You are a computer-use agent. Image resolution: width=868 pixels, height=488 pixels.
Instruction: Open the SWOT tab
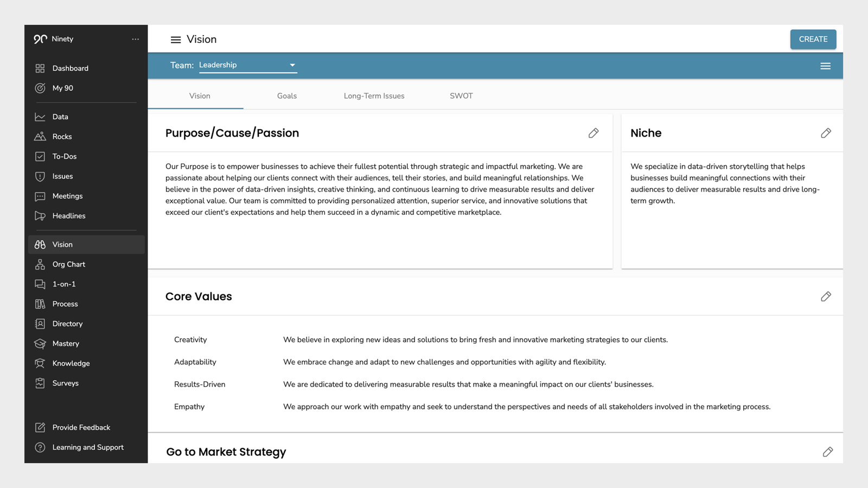[461, 95]
